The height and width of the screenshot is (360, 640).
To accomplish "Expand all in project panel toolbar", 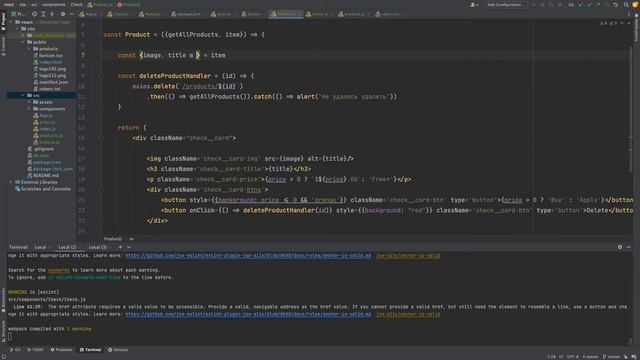I will click(43, 14).
